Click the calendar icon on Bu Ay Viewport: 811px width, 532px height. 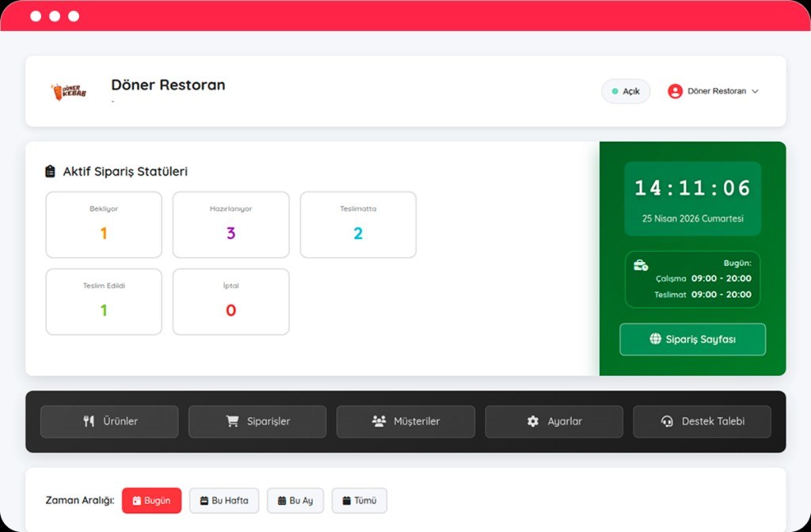tap(282, 500)
